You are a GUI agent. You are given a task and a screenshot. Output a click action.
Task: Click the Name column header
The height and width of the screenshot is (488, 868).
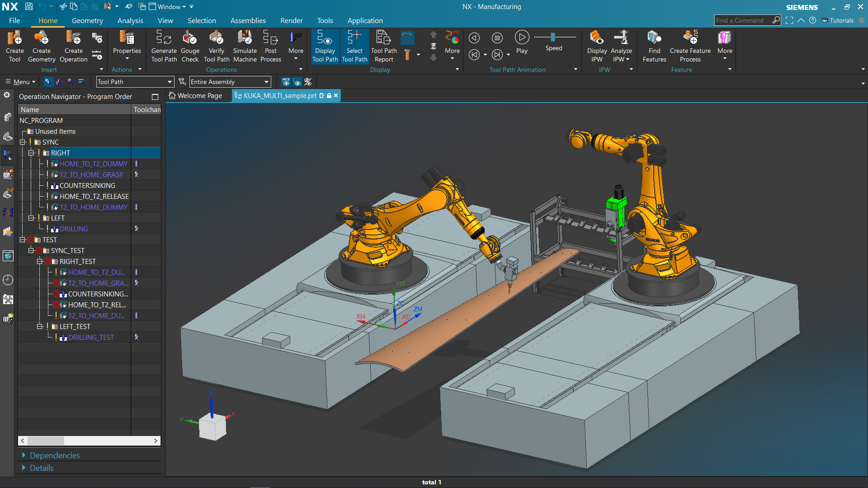(x=74, y=110)
